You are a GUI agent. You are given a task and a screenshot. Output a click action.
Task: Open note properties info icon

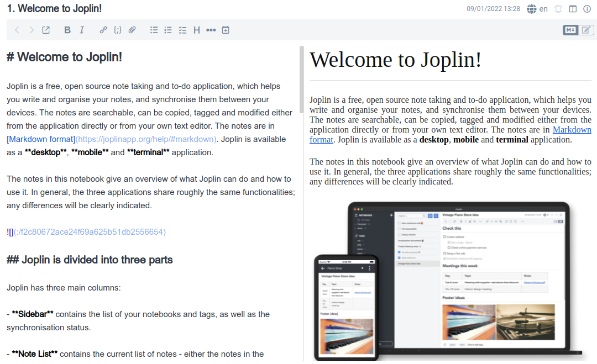(x=587, y=9)
